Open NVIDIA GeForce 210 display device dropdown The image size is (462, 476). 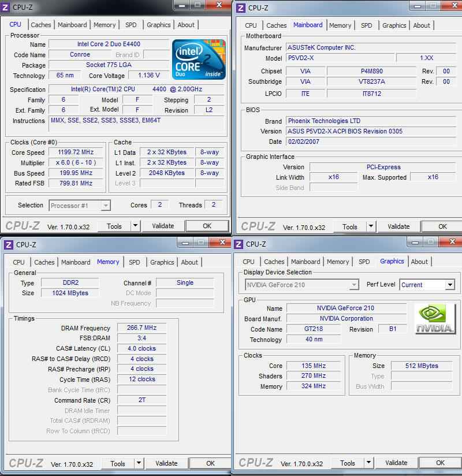(301, 285)
